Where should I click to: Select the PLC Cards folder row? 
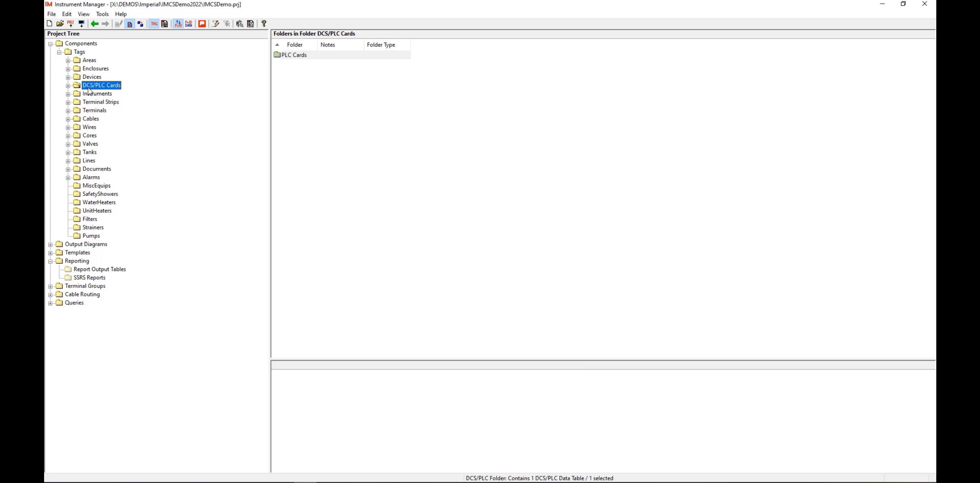(294, 55)
